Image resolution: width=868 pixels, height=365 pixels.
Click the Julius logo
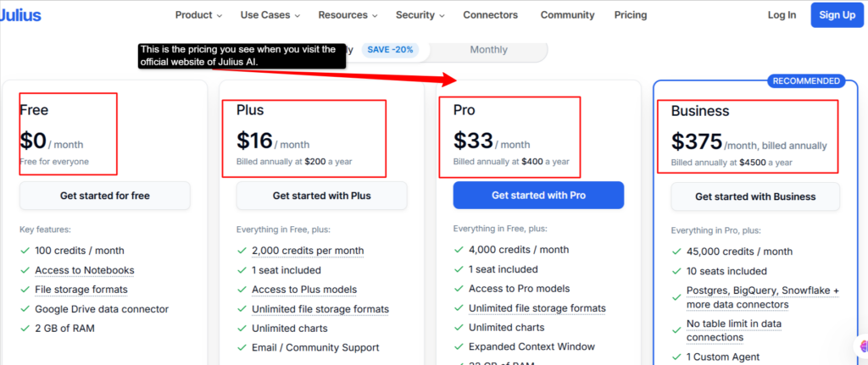coord(20,15)
